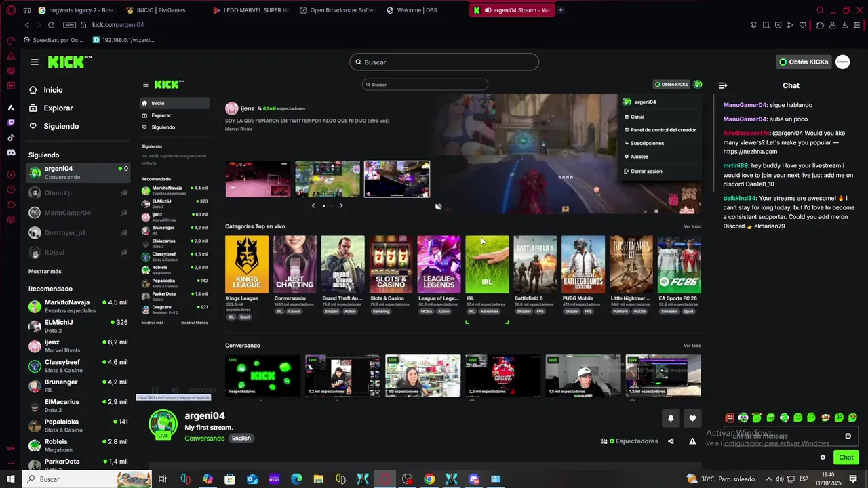Viewport: 868px width, 488px height.
Task: Switch to Welcome | OBS browser tab
Action: (x=417, y=10)
